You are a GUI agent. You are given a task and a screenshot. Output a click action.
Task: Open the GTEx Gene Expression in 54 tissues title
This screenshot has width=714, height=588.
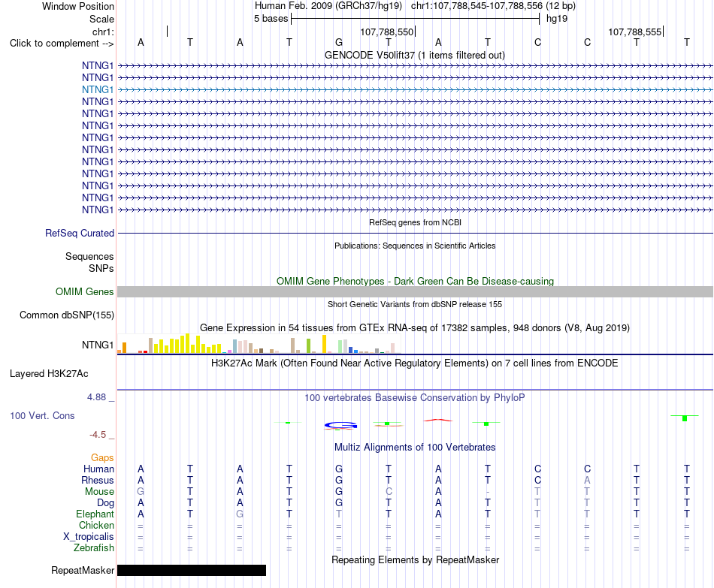(x=415, y=327)
